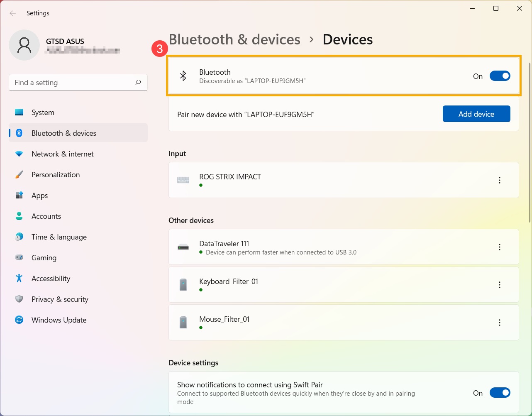The image size is (532, 416).
Task: Click the Network wifi icon
Action: (x=19, y=154)
